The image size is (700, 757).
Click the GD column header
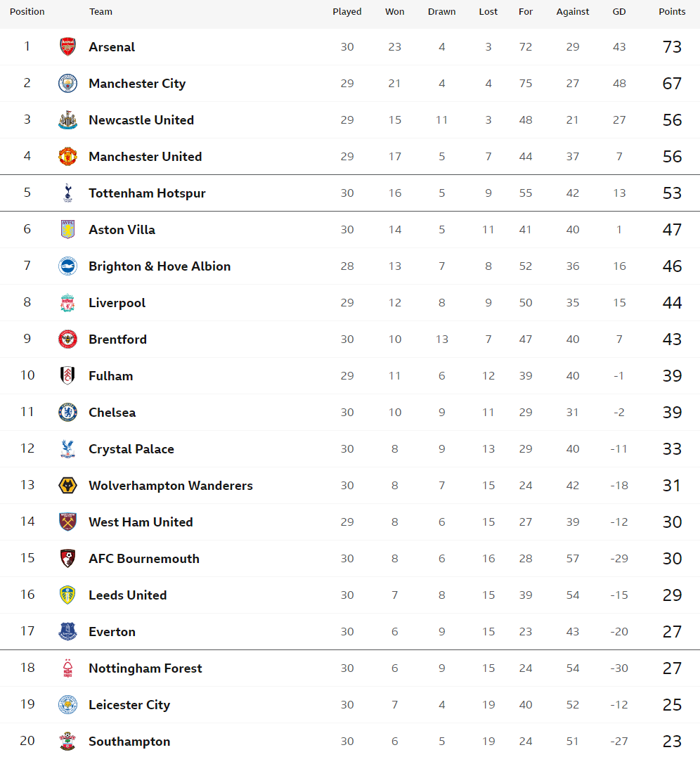click(619, 11)
